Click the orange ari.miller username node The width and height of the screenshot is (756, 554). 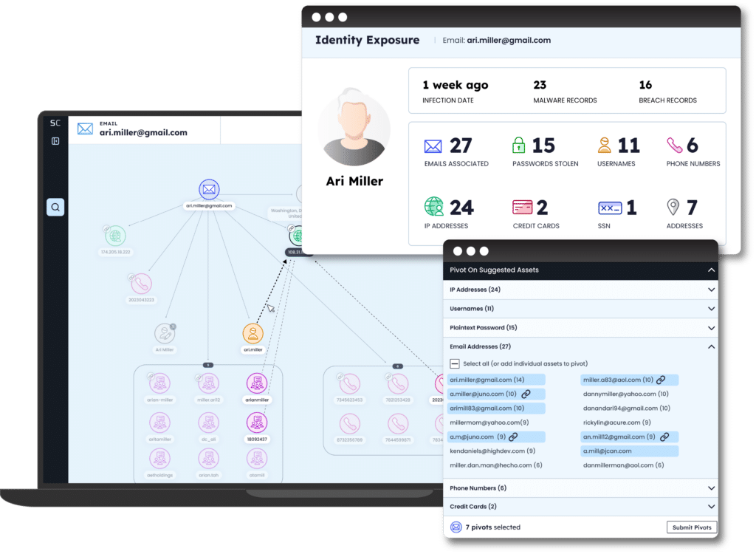(253, 335)
